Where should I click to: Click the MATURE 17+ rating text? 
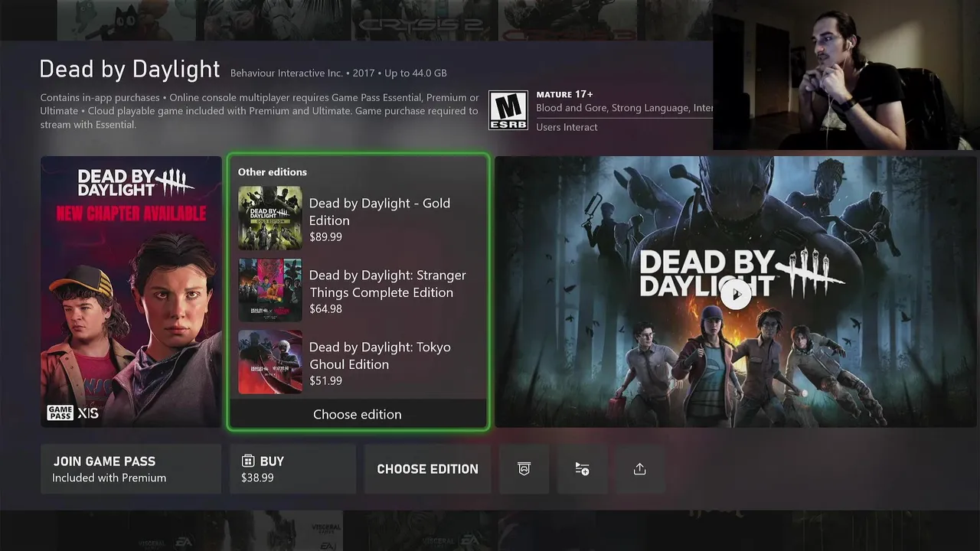click(564, 95)
